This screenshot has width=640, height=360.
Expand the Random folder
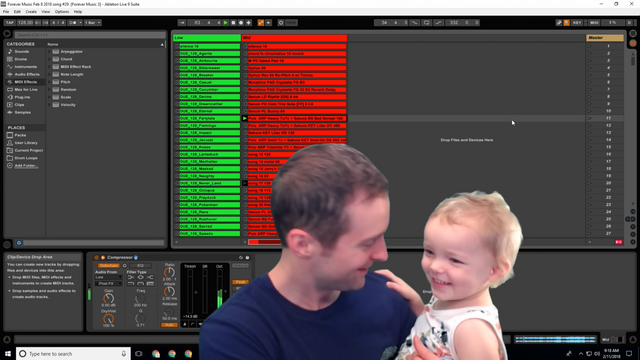[x=49, y=89]
